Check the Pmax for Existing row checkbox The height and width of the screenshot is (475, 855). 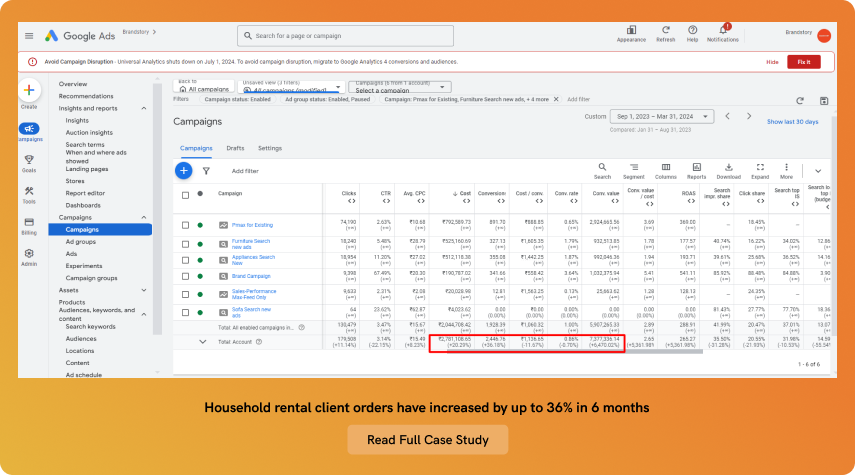click(x=185, y=225)
